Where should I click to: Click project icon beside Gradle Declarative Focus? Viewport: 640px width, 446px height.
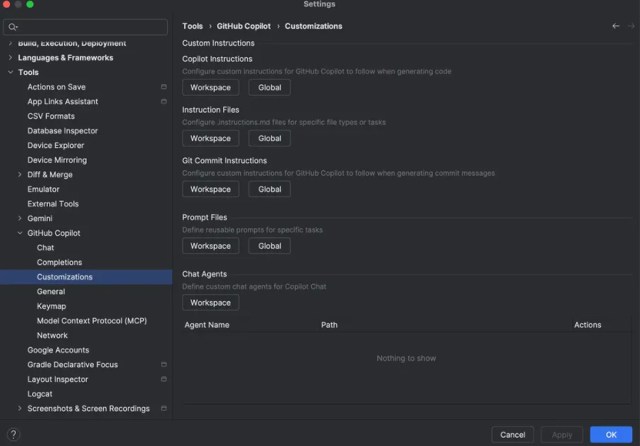pos(163,365)
